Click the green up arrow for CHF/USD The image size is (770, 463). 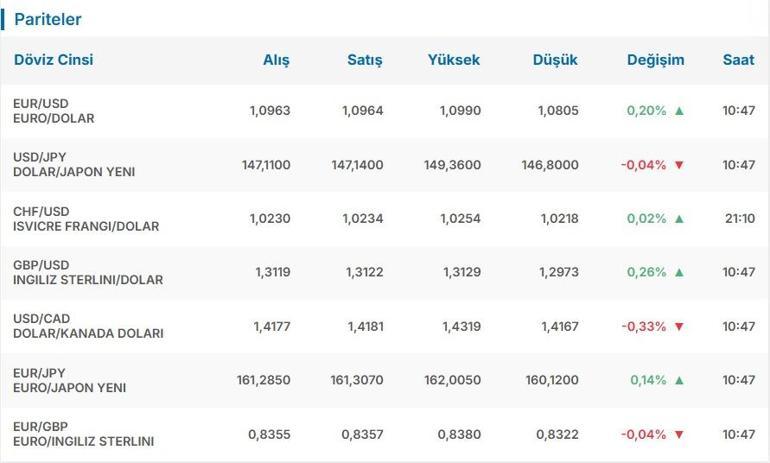click(x=680, y=219)
